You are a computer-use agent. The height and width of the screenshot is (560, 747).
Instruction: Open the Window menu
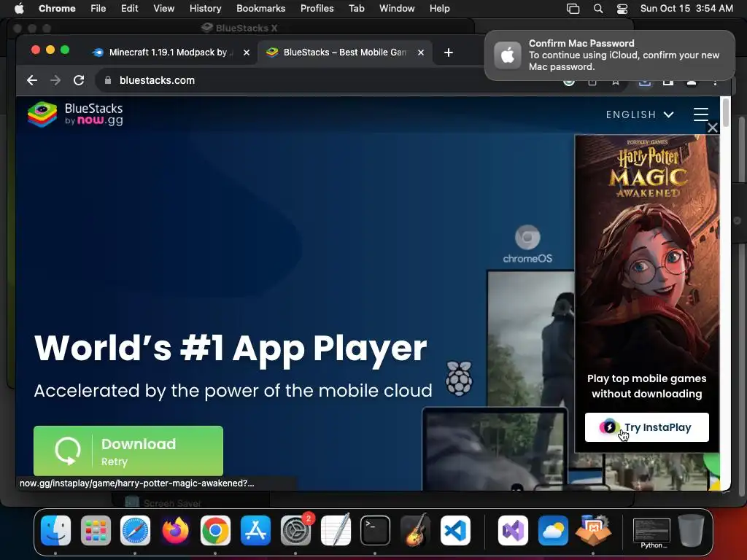tap(397, 9)
